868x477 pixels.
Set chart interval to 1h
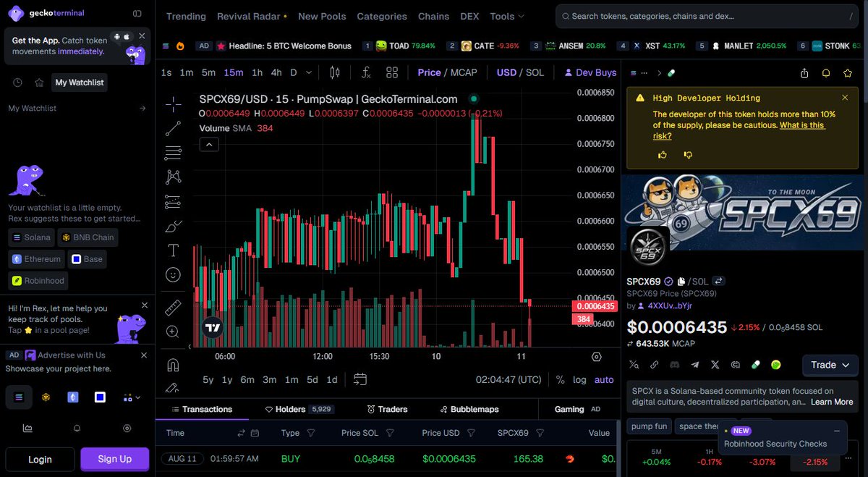coord(257,72)
